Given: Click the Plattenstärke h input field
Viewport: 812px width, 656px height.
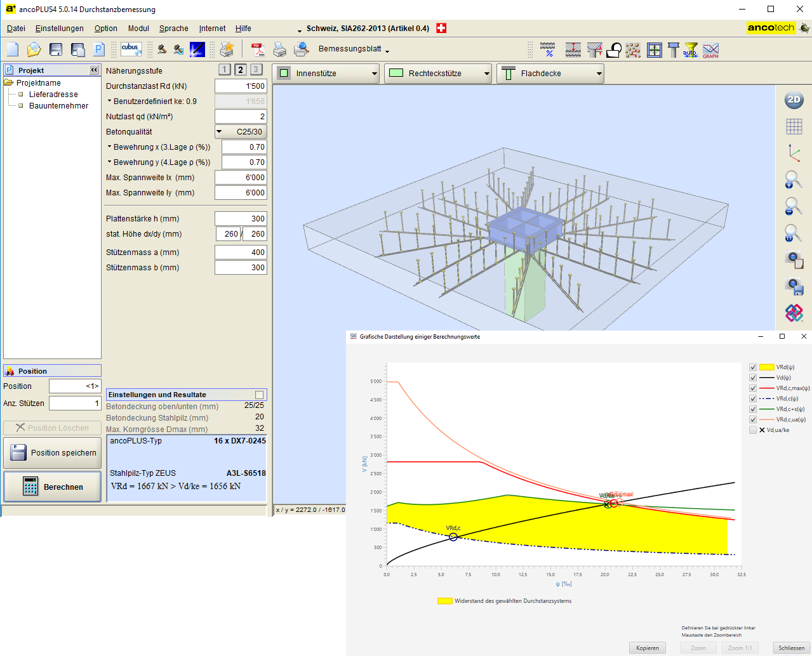Looking at the screenshot, I should (x=241, y=219).
